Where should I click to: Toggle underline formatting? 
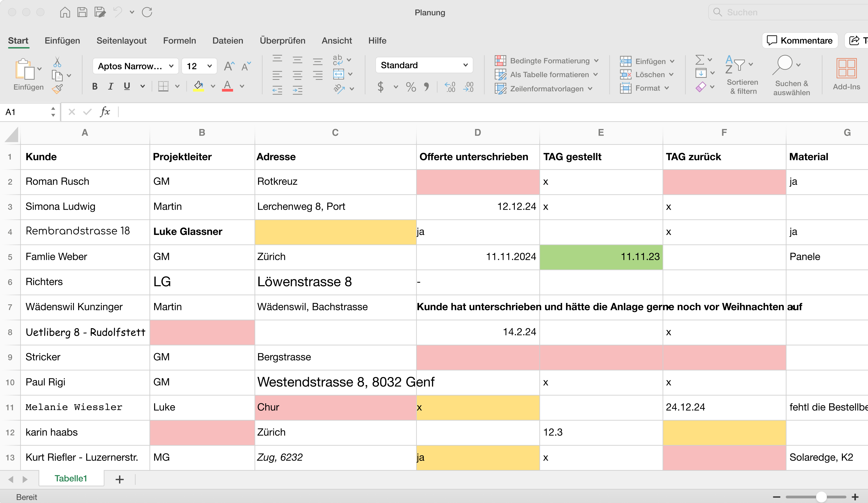pyautogui.click(x=127, y=86)
